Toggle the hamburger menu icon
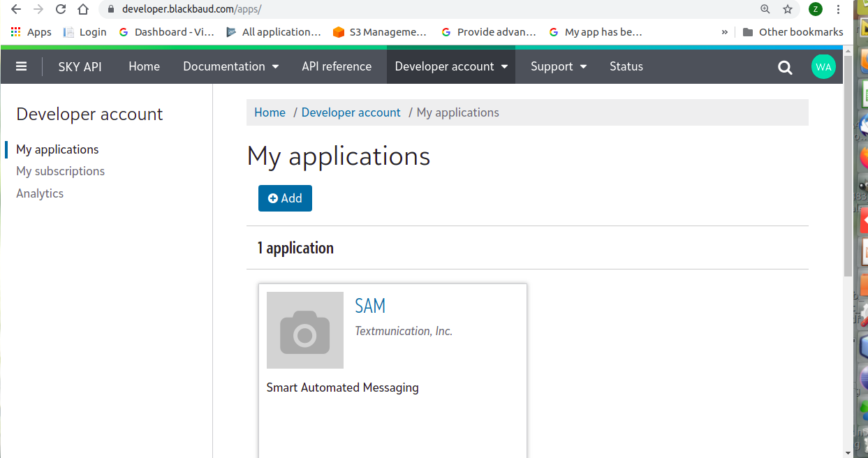The height and width of the screenshot is (458, 868). tap(21, 66)
